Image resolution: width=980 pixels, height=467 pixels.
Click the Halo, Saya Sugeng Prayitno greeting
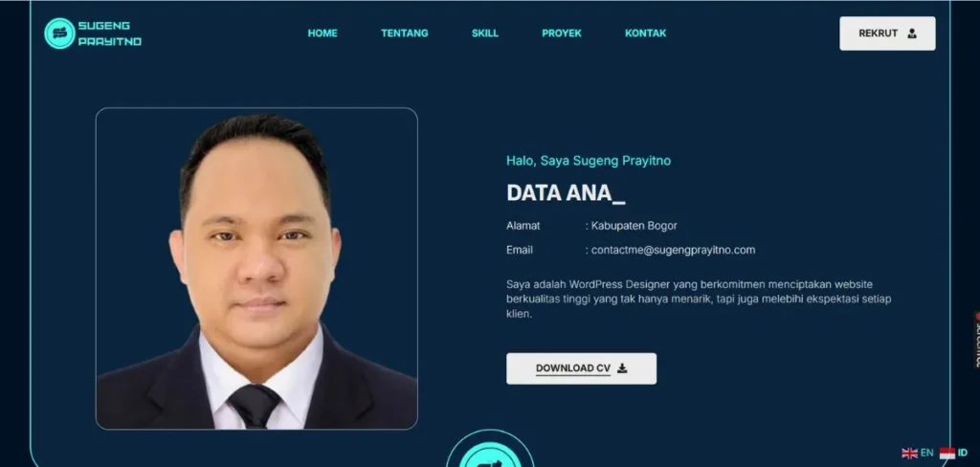click(x=589, y=161)
